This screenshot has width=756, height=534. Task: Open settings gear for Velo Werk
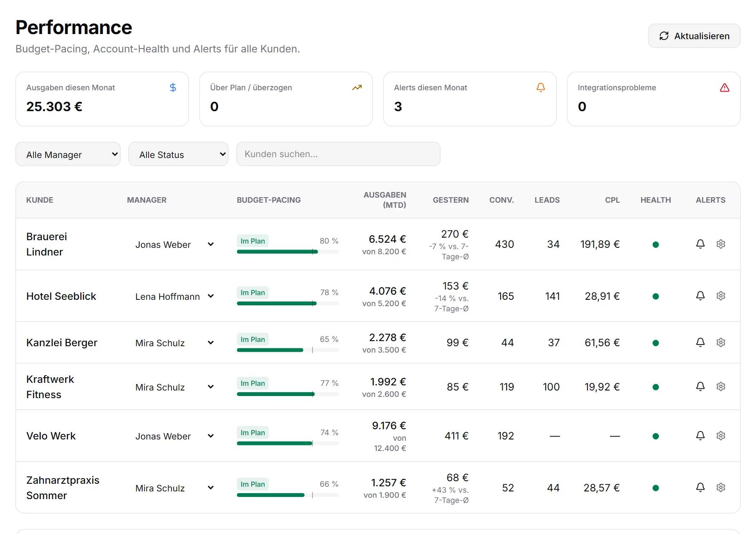click(x=721, y=436)
